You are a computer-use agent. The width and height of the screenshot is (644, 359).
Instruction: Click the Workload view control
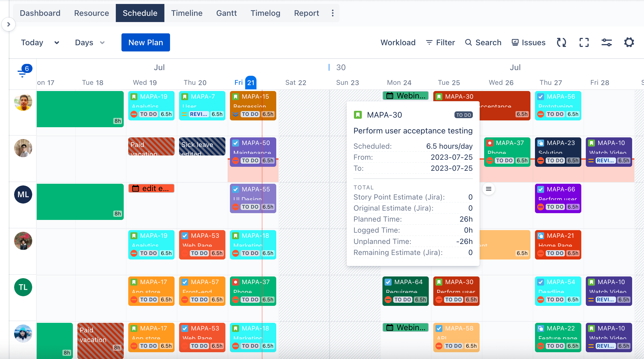click(398, 42)
